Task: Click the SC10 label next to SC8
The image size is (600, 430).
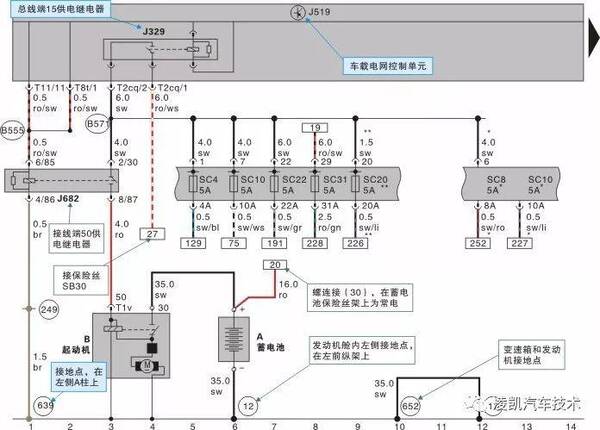Action: coord(540,179)
